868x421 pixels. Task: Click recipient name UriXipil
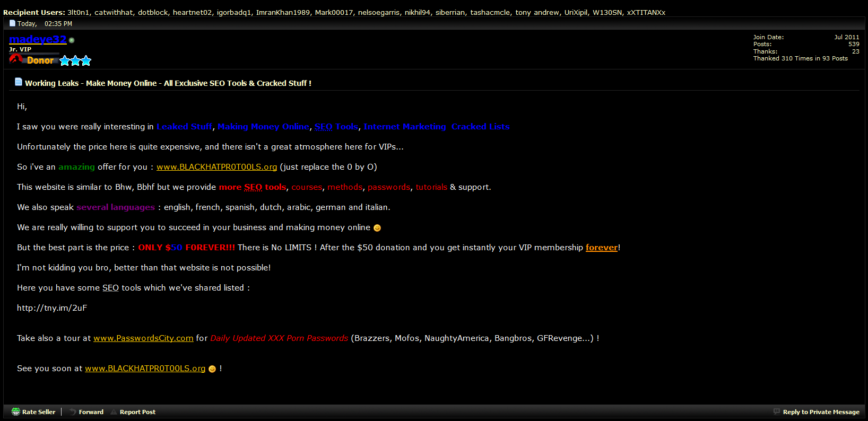click(576, 12)
